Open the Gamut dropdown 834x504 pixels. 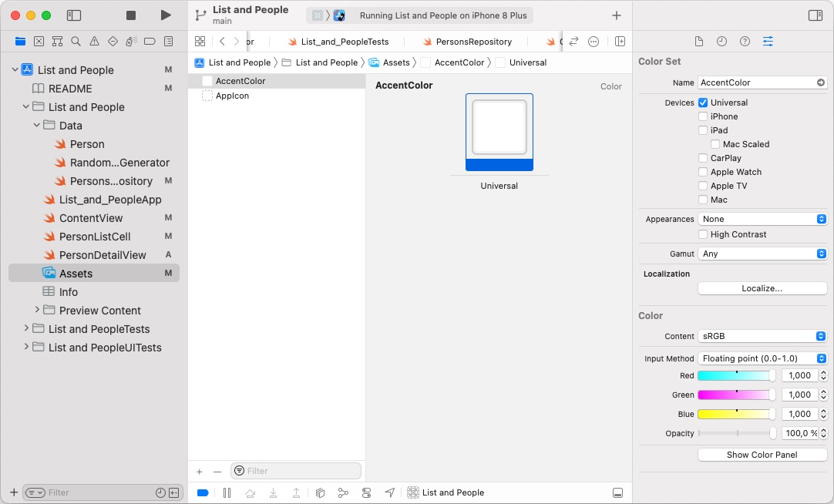(x=762, y=254)
